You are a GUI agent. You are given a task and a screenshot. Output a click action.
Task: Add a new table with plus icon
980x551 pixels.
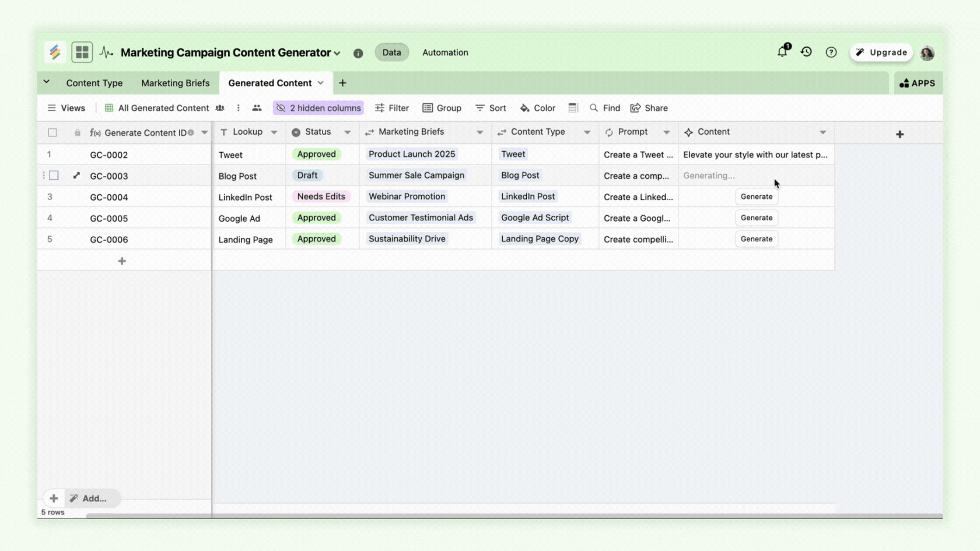coord(342,83)
